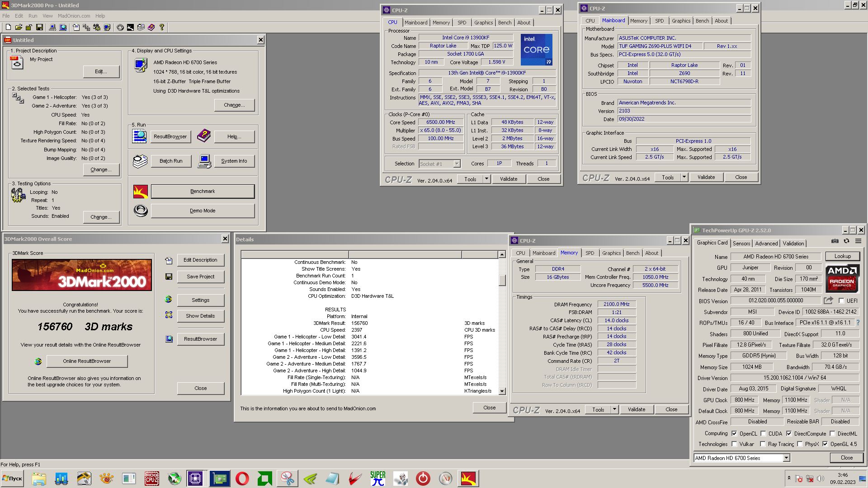
Task: Toggle the Ray Tracing checkbox
Action: click(763, 444)
